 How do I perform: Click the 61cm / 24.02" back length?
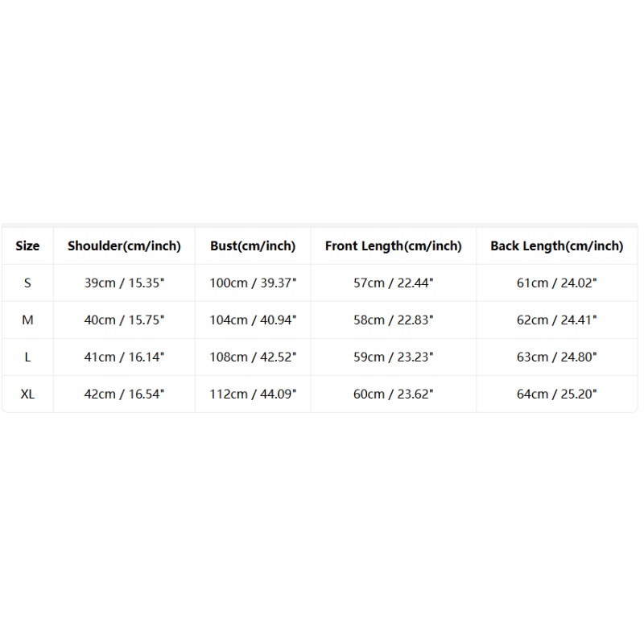(557, 283)
